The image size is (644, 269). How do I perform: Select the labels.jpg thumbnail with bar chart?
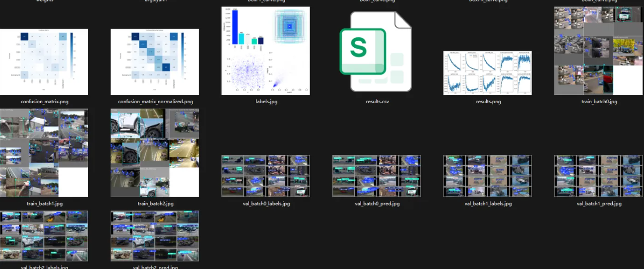coord(265,51)
